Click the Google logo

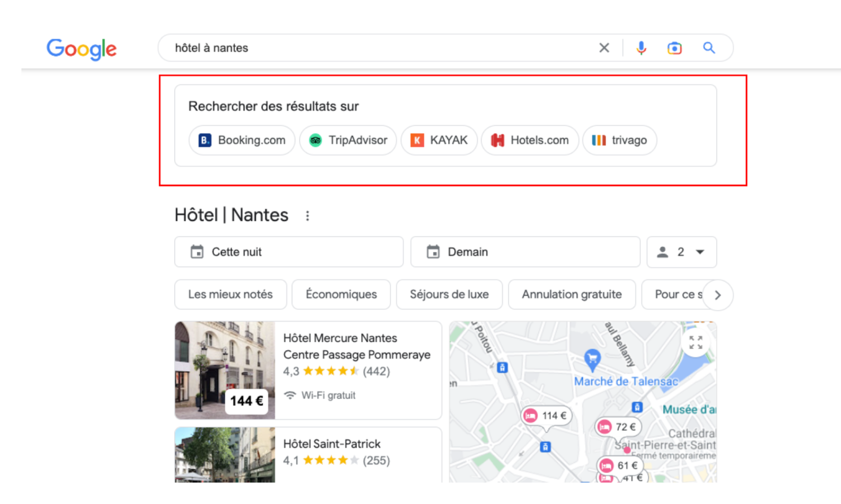[81, 49]
